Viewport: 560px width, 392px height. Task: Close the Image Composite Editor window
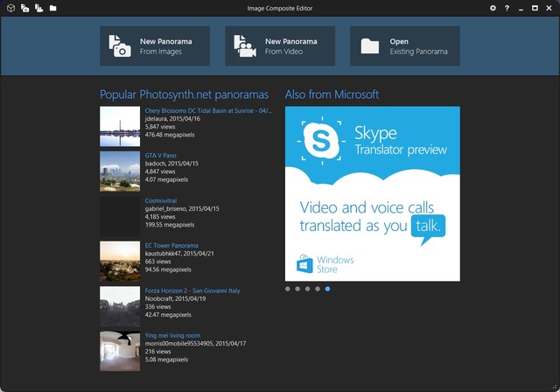tap(549, 8)
